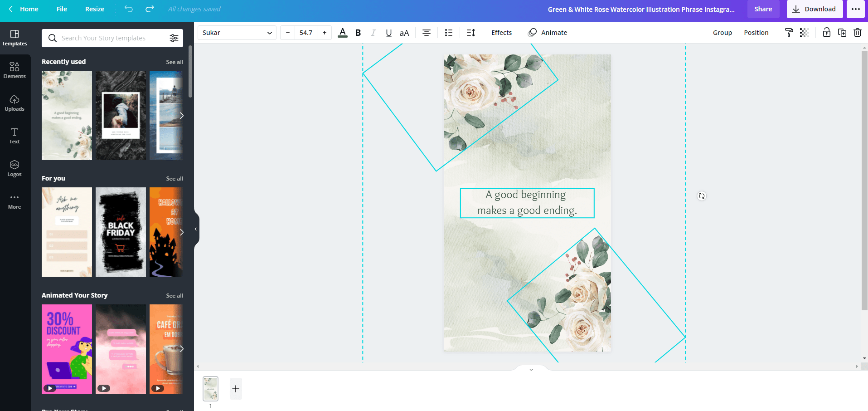Collapse the templates sidebar panel
This screenshot has height=411, width=868.
pos(195,229)
